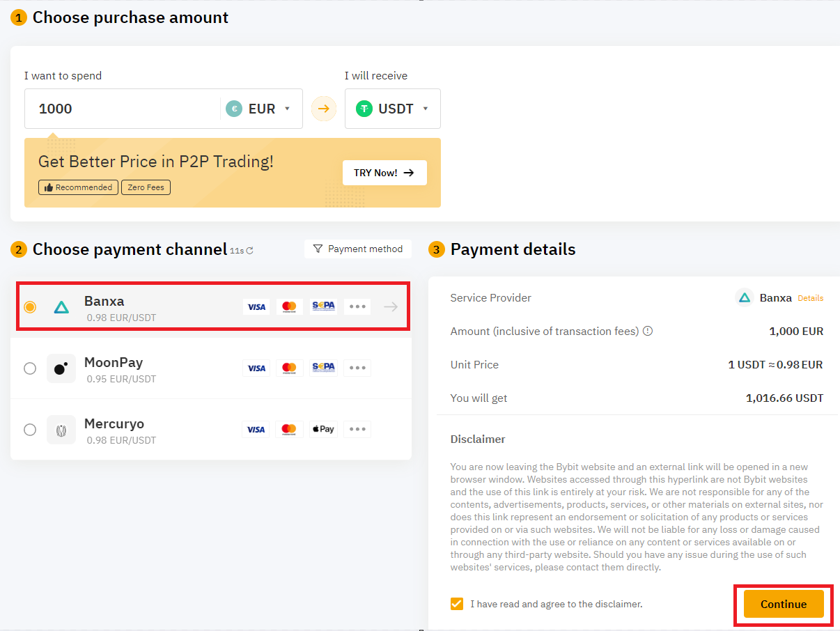Click the refresh countdown icon next to 11s
Image resolution: width=840 pixels, height=631 pixels.
coord(249,251)
